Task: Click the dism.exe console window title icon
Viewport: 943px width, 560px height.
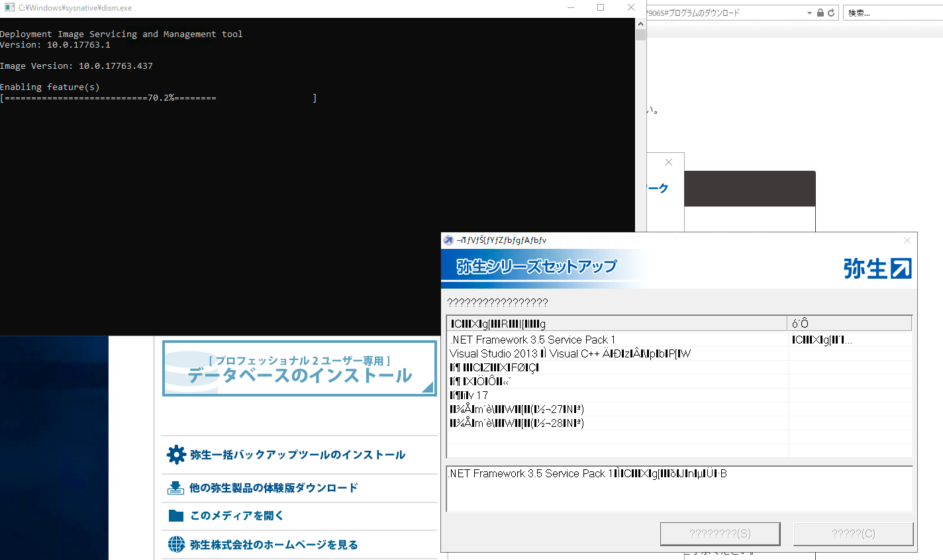Action: coord(9,8)
